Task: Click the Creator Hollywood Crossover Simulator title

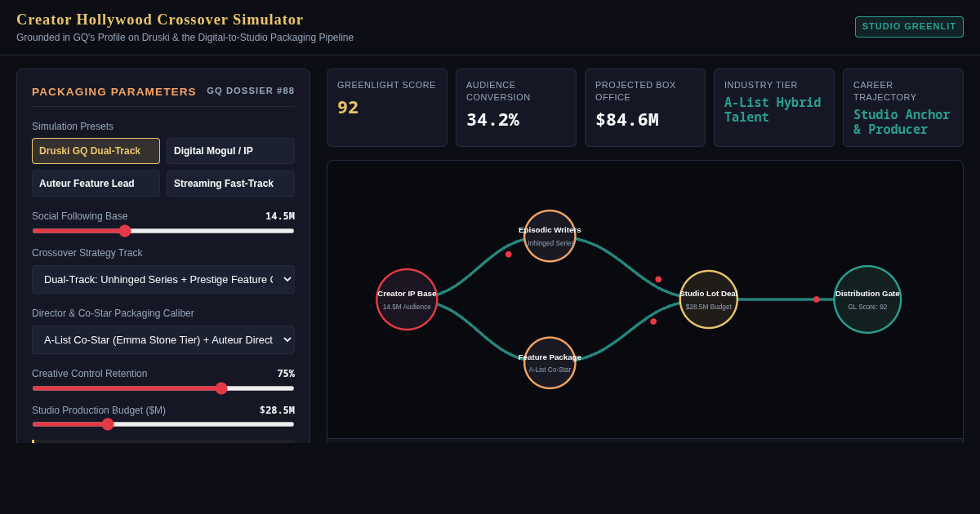Action: click(160, 20)
